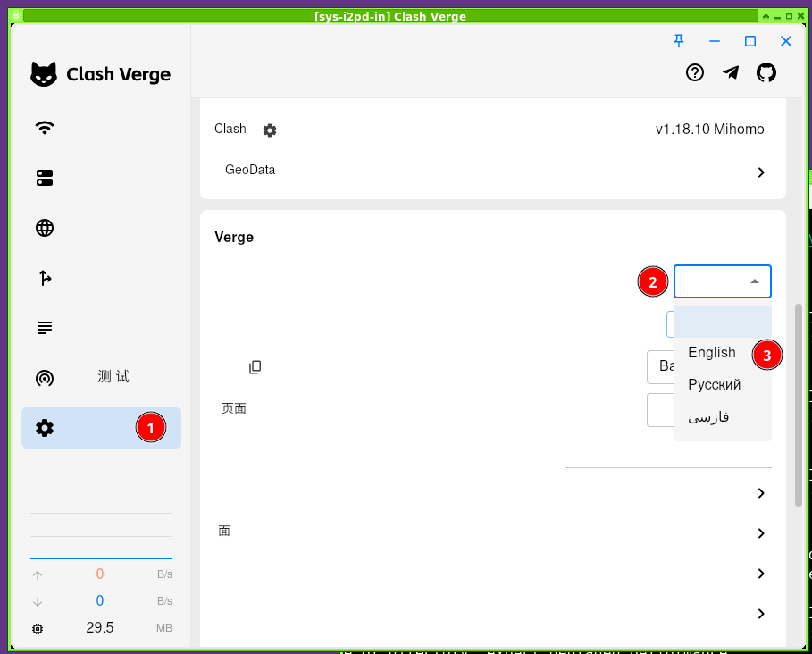Click the orange upload speed value 0
Screen dimensions: 812x654
tap(99, 574)
